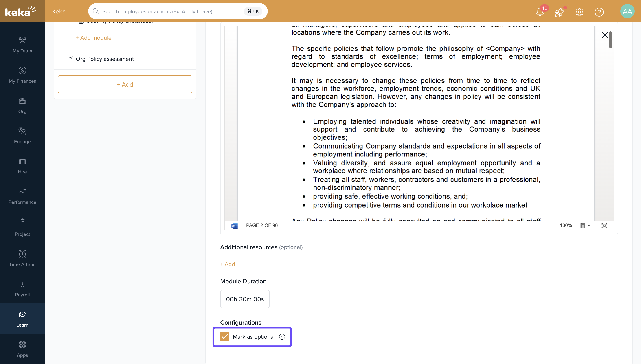Viewport: 641px width, 364px height.
Task: Open the notifications bell icon
Action: point(540,12)
